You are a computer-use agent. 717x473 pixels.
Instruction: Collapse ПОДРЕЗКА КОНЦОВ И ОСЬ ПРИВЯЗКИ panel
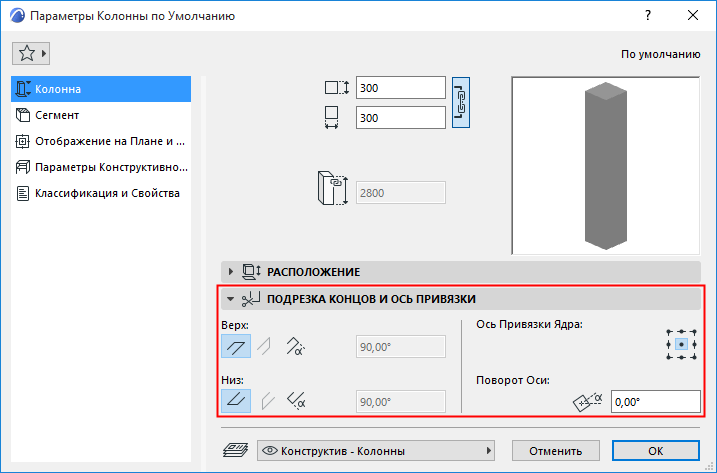pos(461,299)
